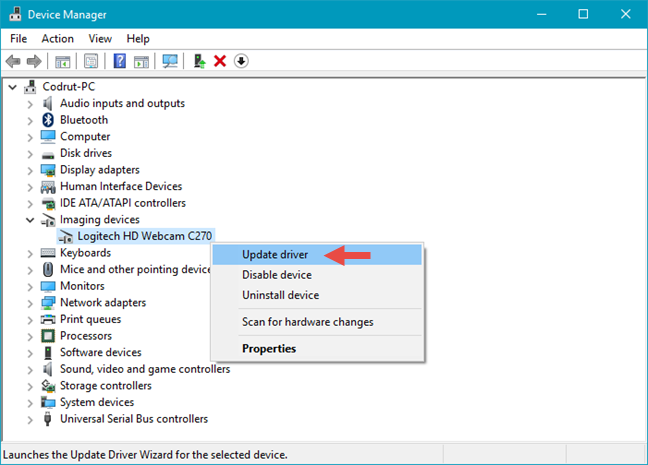Expand the Universal Serial Bus controllers node

click(x=30, y=420)
